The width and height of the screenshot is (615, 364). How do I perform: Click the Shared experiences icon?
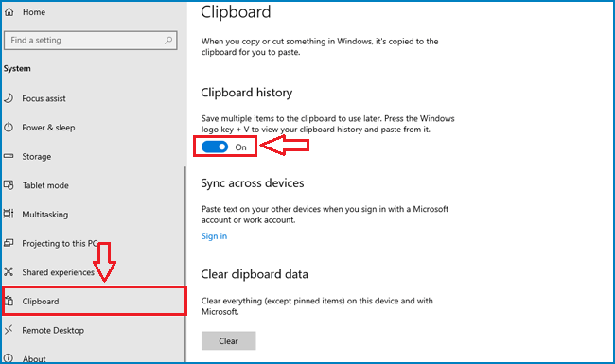click(x=9, y=271)
